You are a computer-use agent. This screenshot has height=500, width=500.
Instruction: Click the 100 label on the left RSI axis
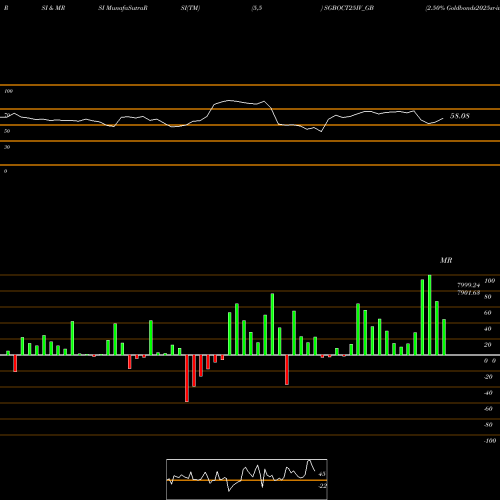(x=8, y=91)
